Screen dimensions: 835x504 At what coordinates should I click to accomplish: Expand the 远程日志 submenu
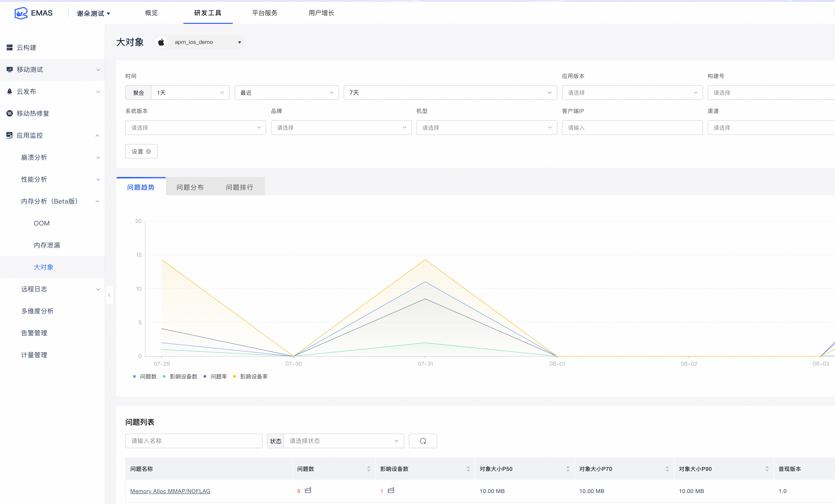(x=98, y=289)
